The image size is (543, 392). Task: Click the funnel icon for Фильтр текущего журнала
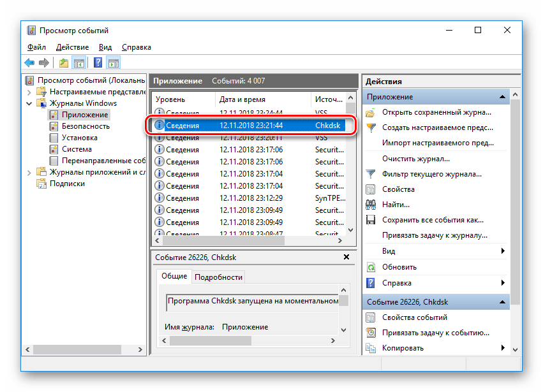370,173
